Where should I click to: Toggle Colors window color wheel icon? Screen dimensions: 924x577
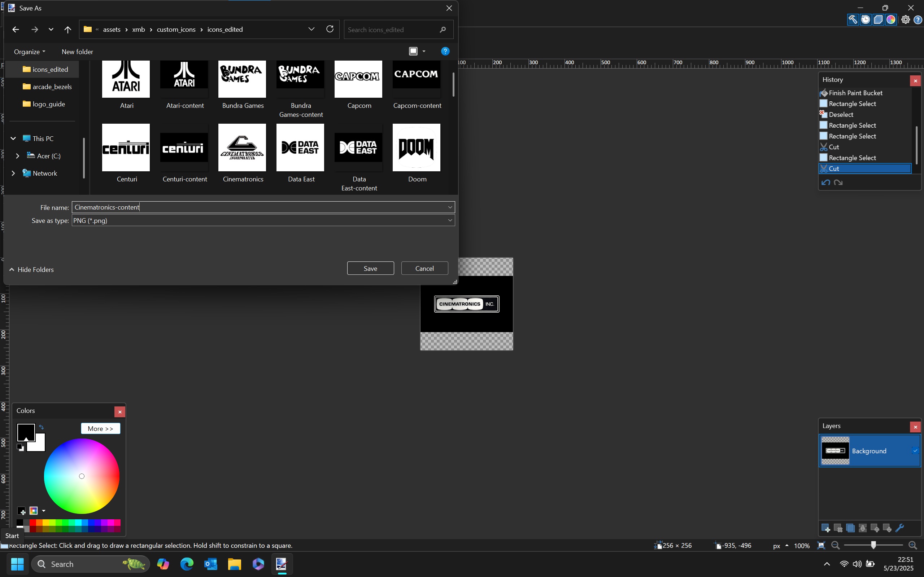coord(891,19)
